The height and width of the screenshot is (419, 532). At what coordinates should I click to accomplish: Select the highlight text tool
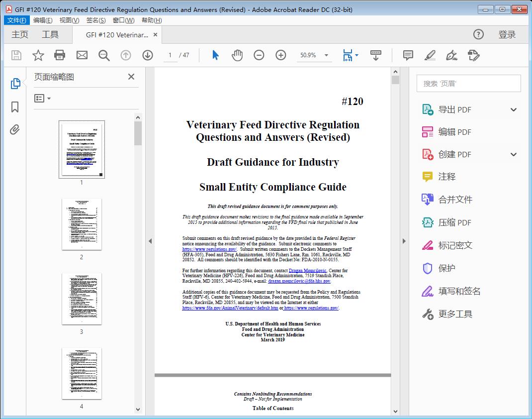pos(430,55)
